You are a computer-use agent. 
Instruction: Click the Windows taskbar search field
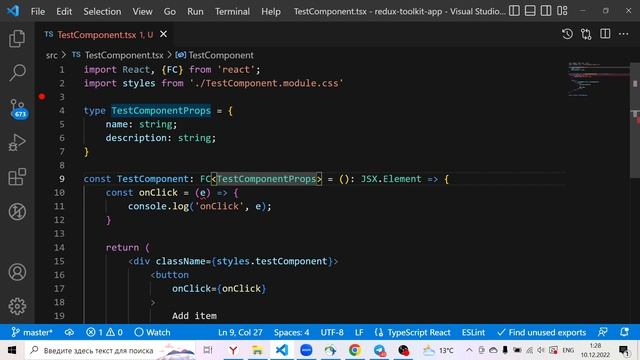tap(110, 350)
